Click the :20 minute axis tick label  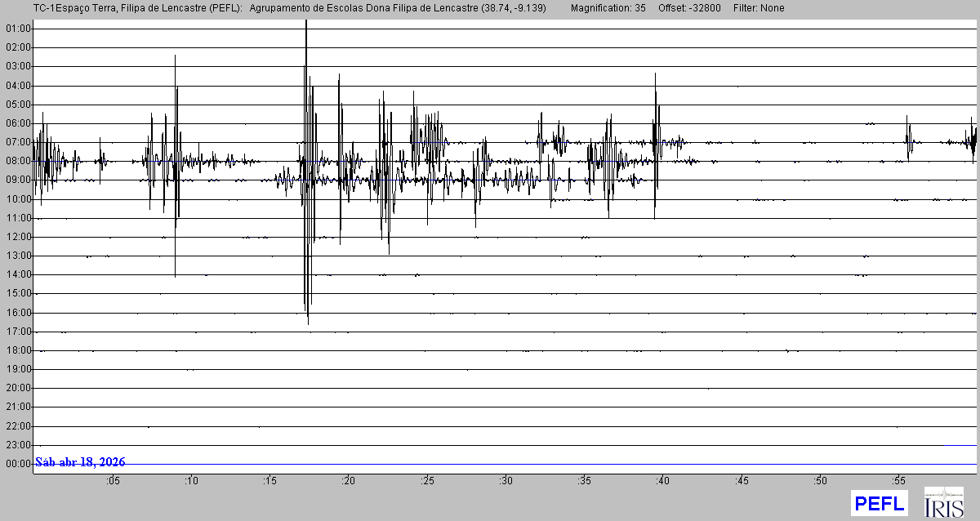point(348,481)
